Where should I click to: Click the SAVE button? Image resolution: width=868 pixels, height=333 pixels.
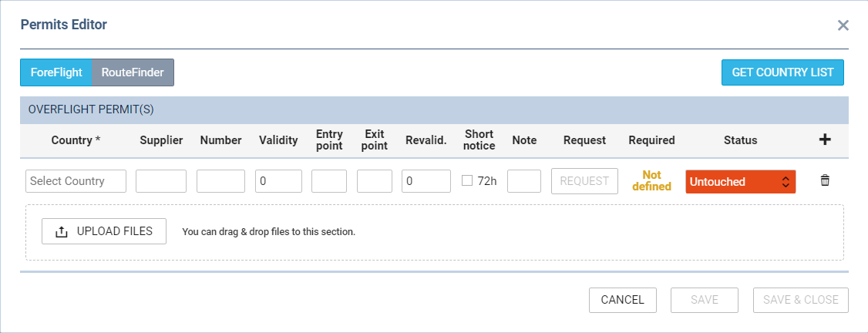pos(705,300)
